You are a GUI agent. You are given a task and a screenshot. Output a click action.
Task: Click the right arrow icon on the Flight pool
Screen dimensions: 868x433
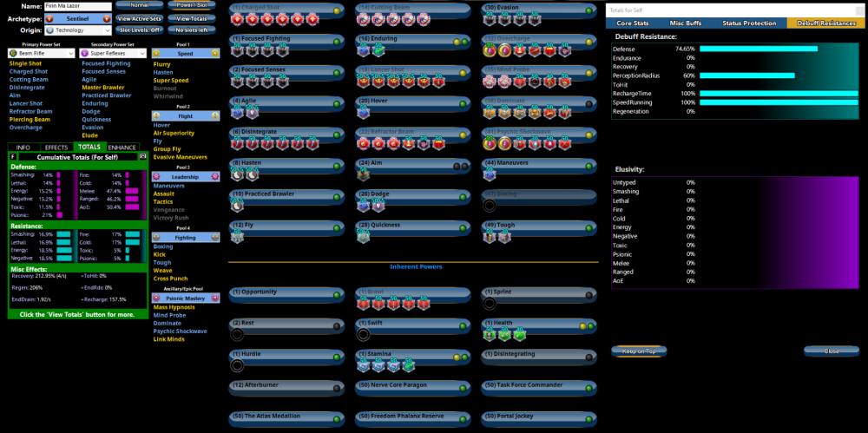click(x=214, y=115)
